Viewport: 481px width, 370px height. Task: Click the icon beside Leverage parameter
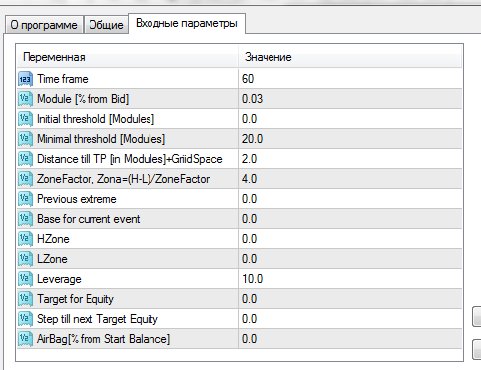pos(25,279)
